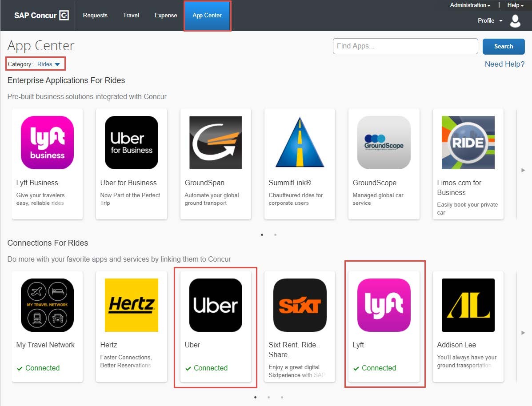Click the Connections For Rides heading

48,243
